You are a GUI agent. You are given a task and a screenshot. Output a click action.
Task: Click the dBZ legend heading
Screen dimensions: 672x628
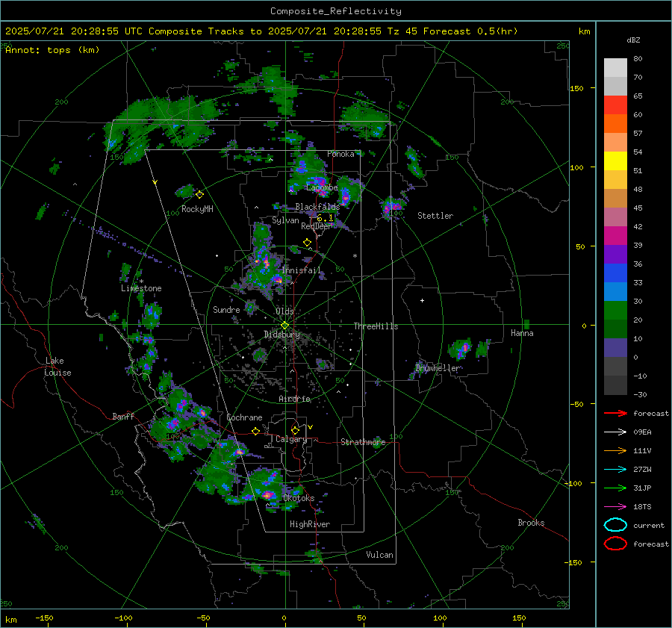633,40
